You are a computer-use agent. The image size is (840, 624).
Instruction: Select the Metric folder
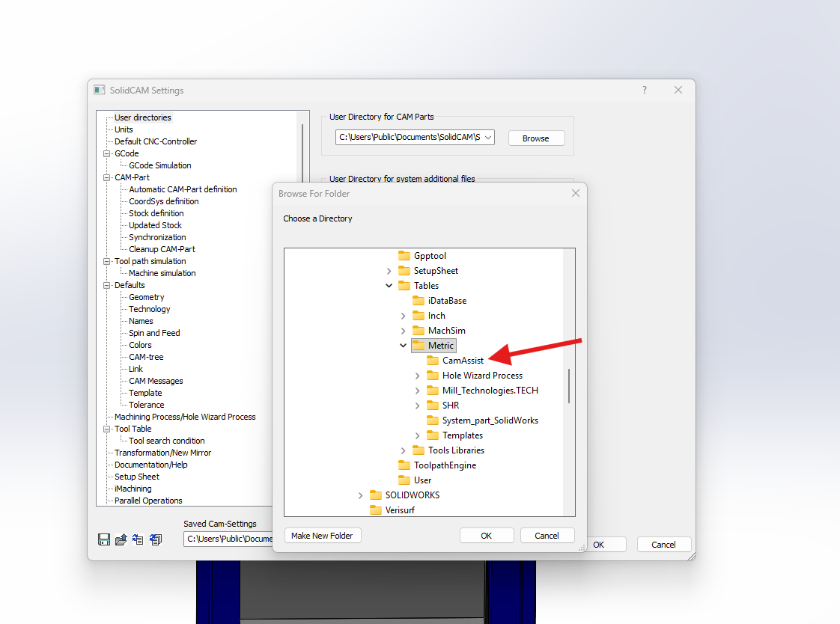pyautogui.click(x=440, y=346)
